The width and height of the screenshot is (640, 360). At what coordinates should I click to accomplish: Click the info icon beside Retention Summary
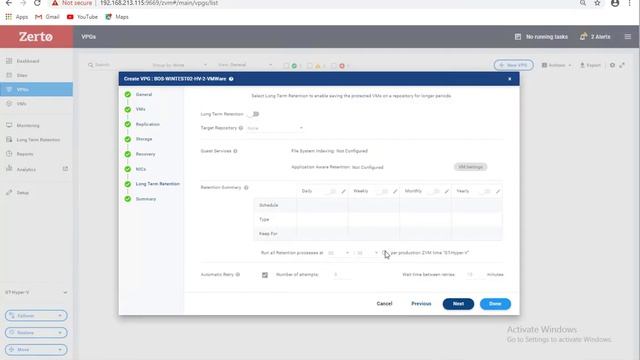(x=246, y=188)
